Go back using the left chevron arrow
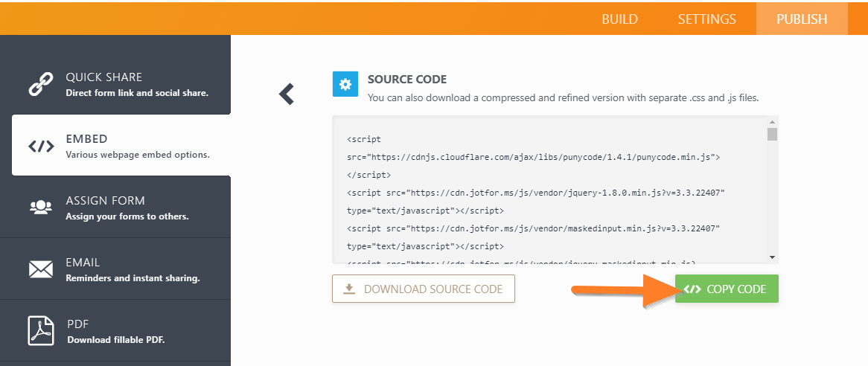Viewport: 868px width, 366px height. [x=287, y=94]
